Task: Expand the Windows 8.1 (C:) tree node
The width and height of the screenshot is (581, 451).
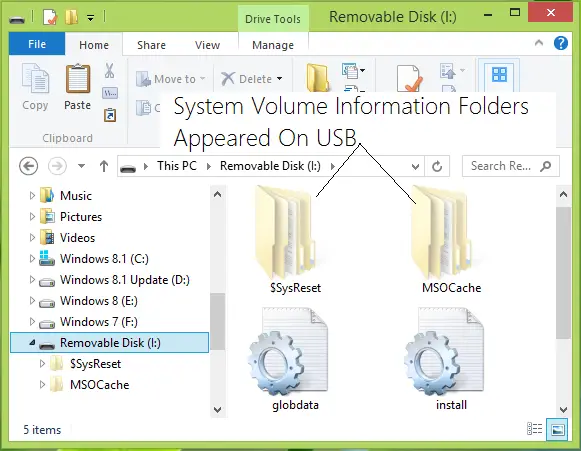Action: tap(32, 258)
